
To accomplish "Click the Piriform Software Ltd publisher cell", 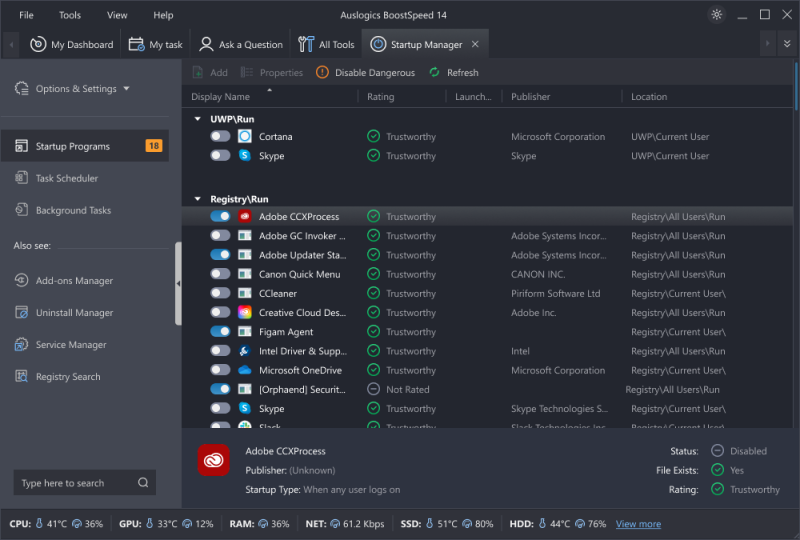I will click(556, 293).
